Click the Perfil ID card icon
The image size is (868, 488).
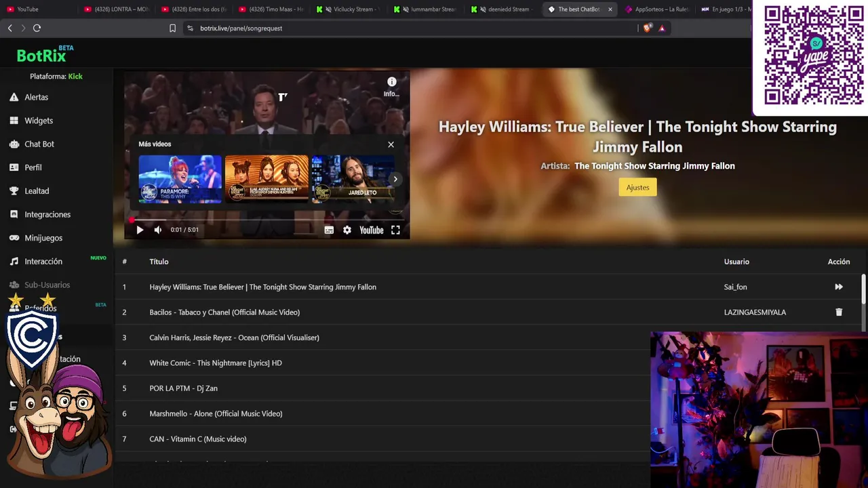[x=14, y=167]
